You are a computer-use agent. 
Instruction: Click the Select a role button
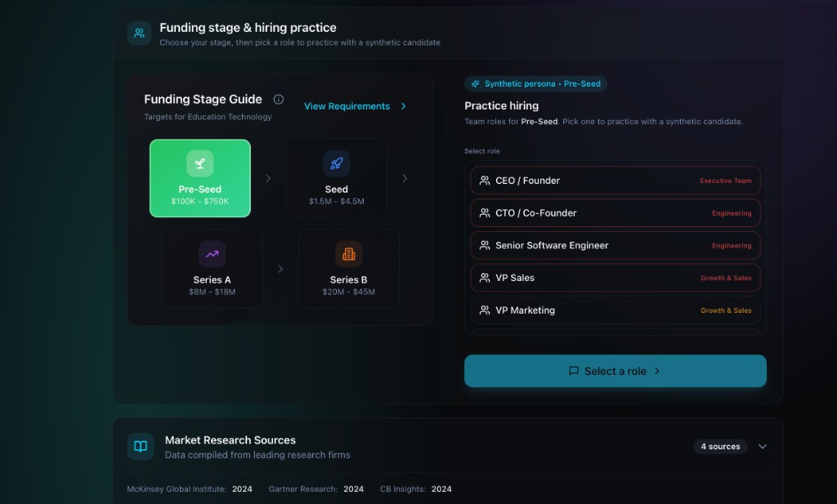(x=615, y=371)
